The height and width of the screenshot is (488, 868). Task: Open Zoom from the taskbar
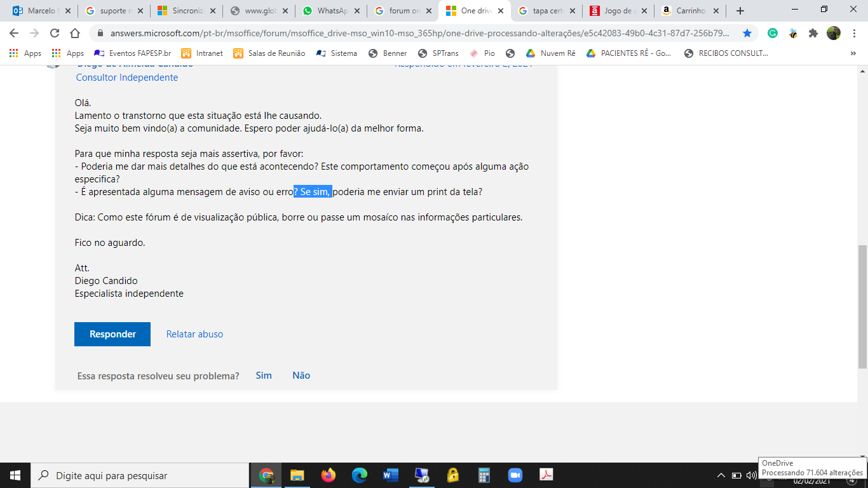[x=515, y=475]
